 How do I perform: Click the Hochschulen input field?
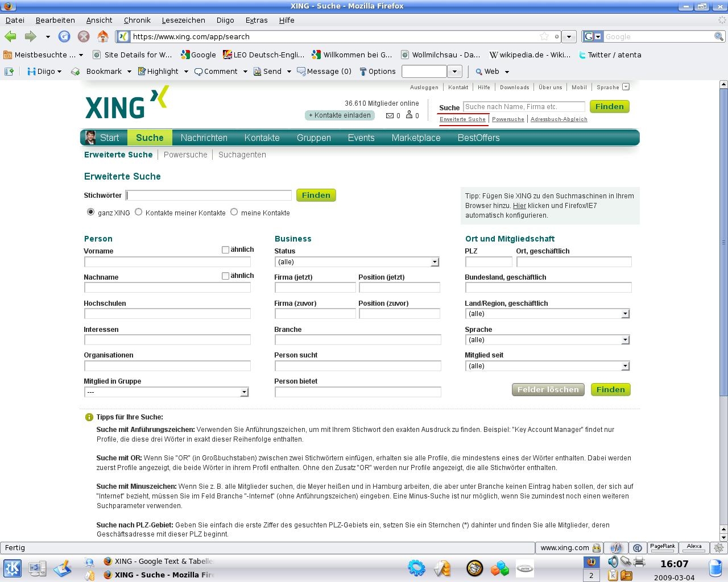167,314
